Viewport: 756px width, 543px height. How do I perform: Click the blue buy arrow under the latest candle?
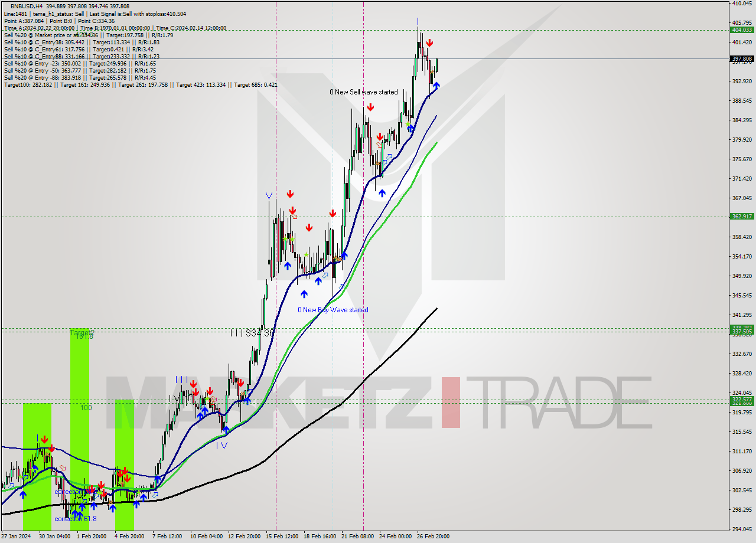(x=436, y=86)
